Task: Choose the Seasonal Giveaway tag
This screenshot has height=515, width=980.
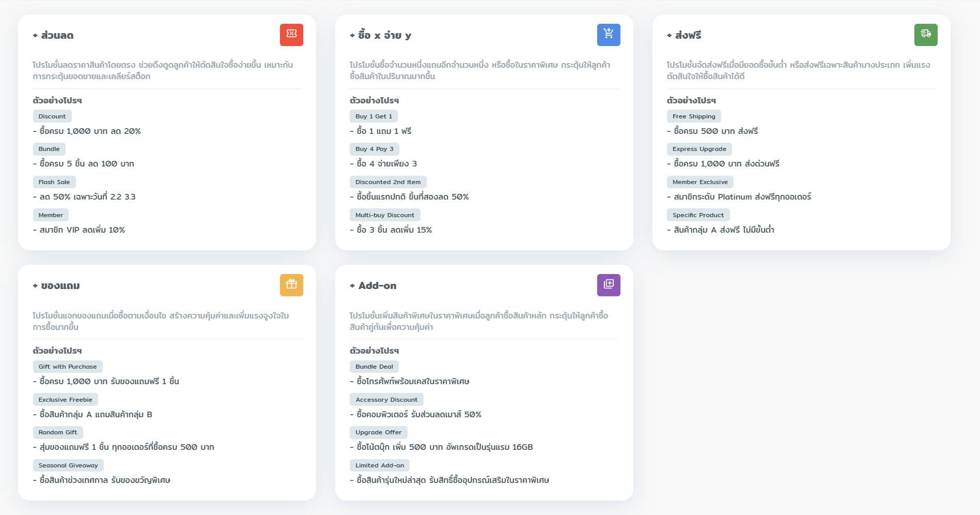Action: click(68, 465)
